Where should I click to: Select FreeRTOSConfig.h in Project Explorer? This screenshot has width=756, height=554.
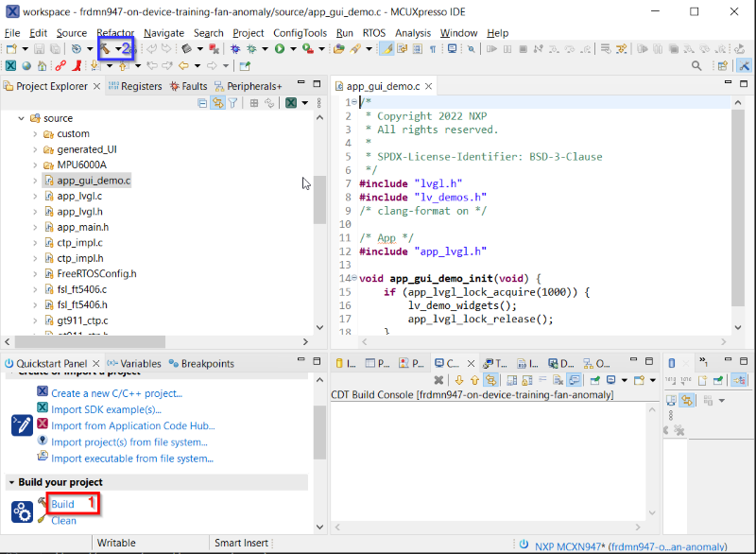96,274
